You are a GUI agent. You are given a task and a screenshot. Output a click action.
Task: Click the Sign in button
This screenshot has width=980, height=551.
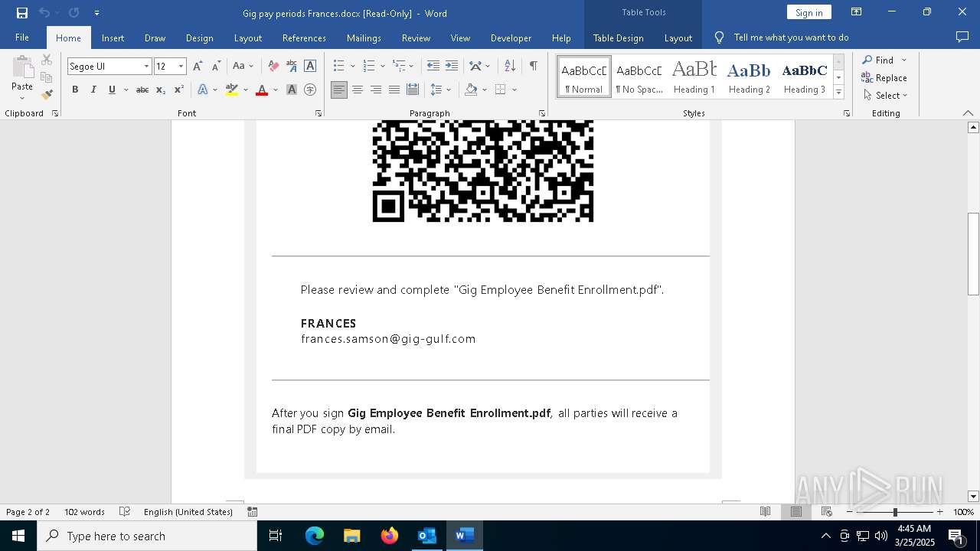click(x=808, y=12)
